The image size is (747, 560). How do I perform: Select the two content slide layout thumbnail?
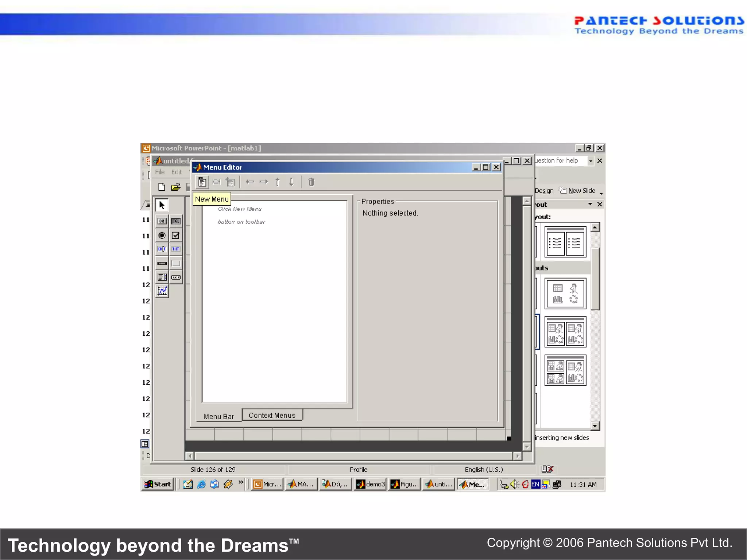click(565, 332)
